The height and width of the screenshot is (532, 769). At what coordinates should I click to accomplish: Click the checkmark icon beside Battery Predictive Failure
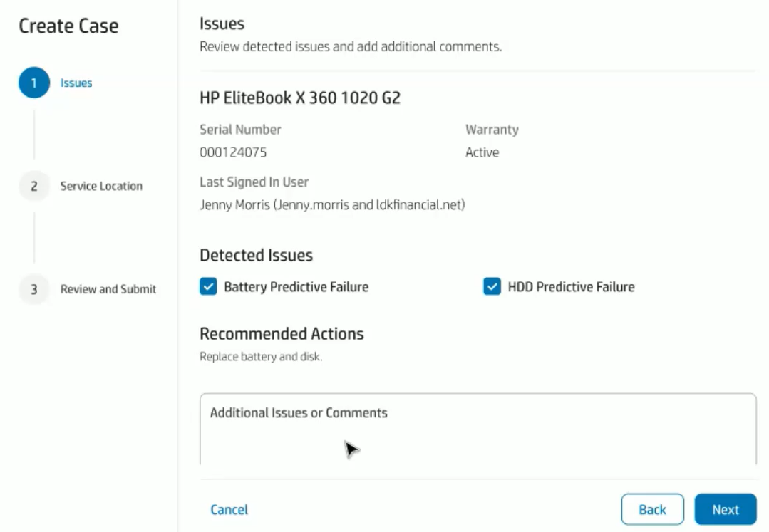coord(207,286)
